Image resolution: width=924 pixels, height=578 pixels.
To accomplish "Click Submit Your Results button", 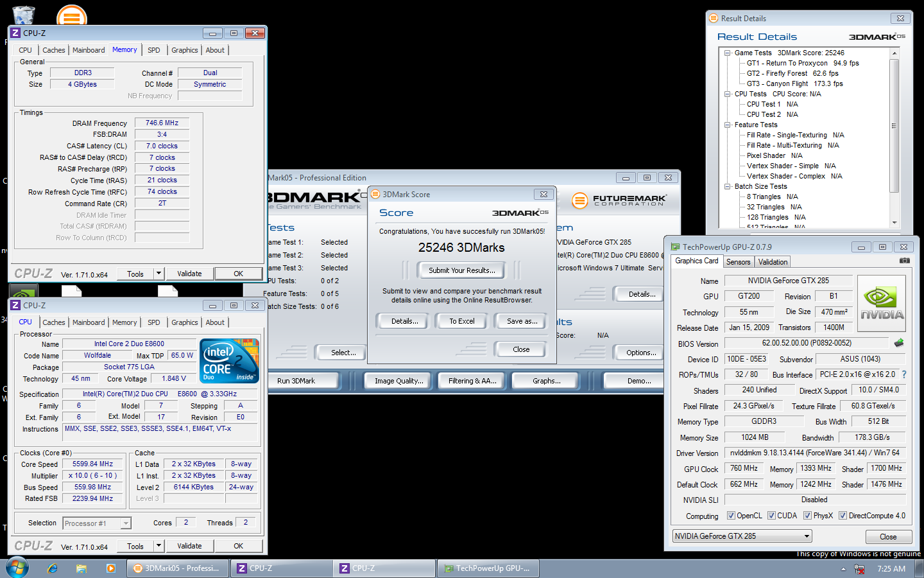I will click(462, 270).
